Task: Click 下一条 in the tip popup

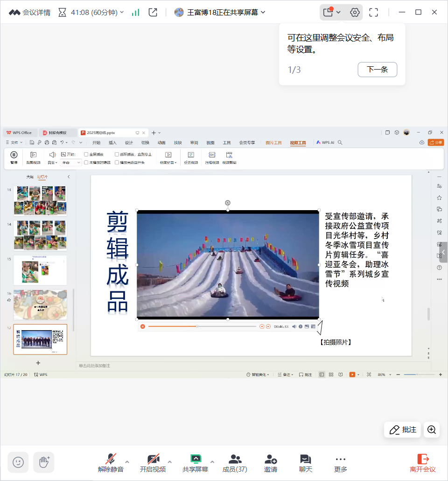Action: pyautogui.click(x=377, y=70)
